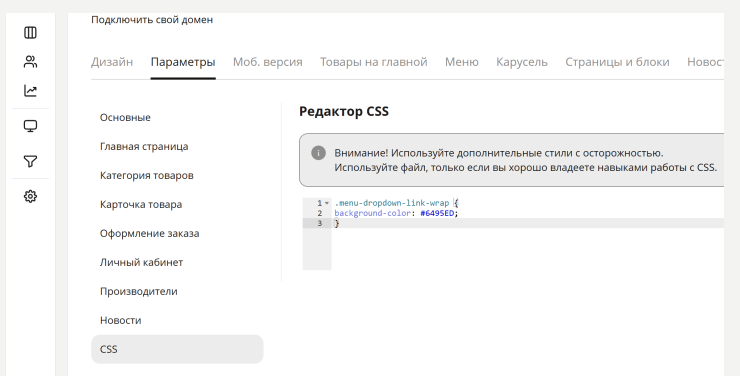Image resolution: width=740 pixels, height=376 pixels.
Task: Open the settings gear sidebar icon
Action: pos(30,196)
